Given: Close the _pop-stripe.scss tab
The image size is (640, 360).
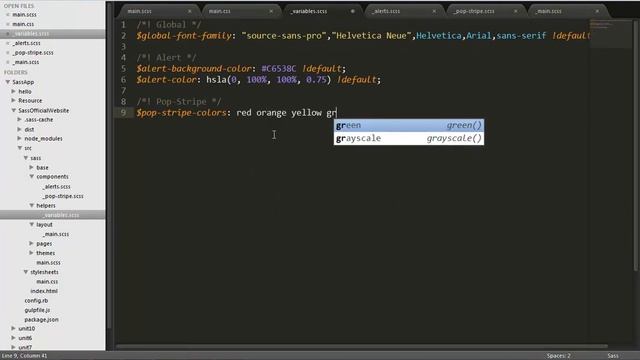Looking at the screenshot, I should pyautogui.click(x=516, y=11).
